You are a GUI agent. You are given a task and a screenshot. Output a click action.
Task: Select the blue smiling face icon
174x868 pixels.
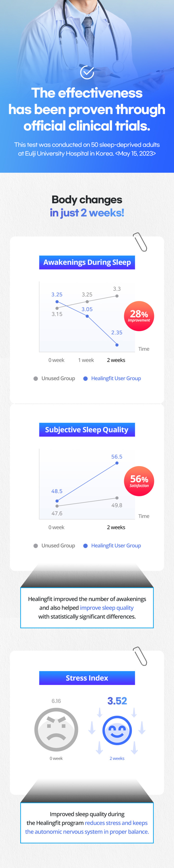pyautogui.click(x=117, y=730)
